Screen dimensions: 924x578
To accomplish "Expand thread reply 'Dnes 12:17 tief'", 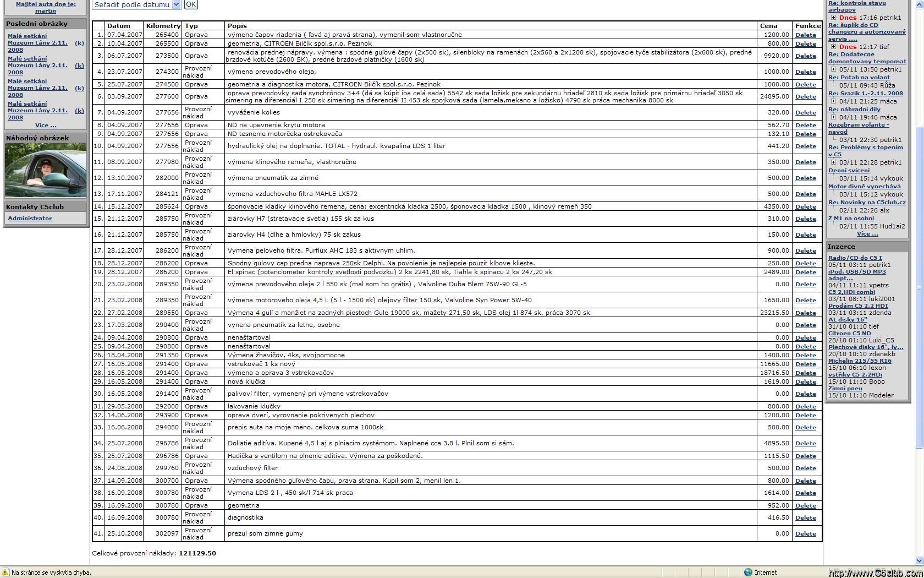I will pyautogui.click(x=833, y=47).
